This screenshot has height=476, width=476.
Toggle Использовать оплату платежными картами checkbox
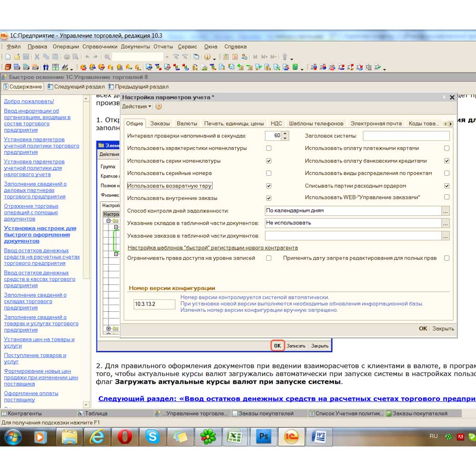(x=446, y=149)
